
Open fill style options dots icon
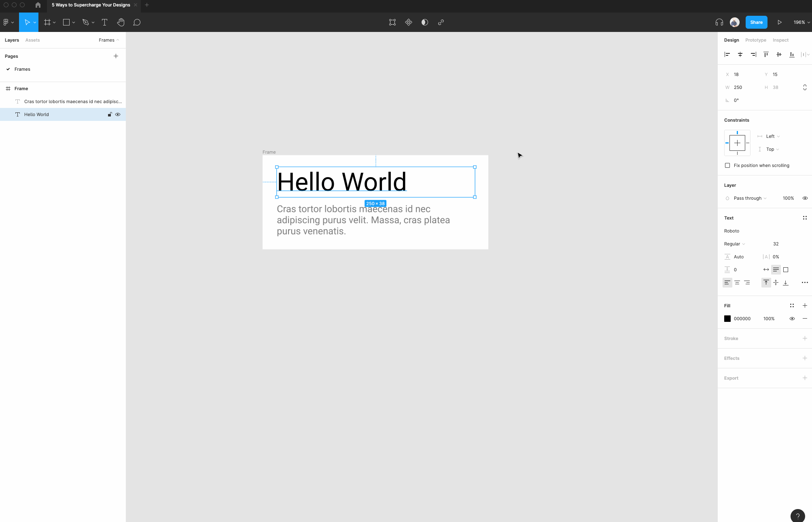(x=792, y=306)
